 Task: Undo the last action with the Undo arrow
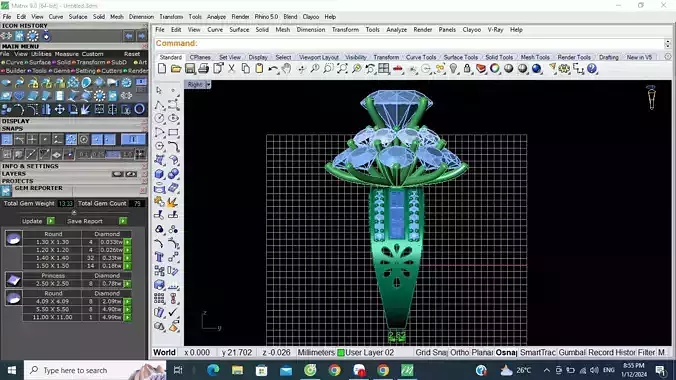(273, 69)
